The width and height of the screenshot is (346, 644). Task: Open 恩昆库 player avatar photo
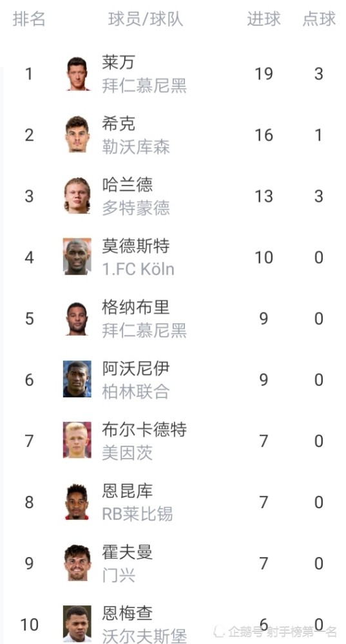coord(77,502)
